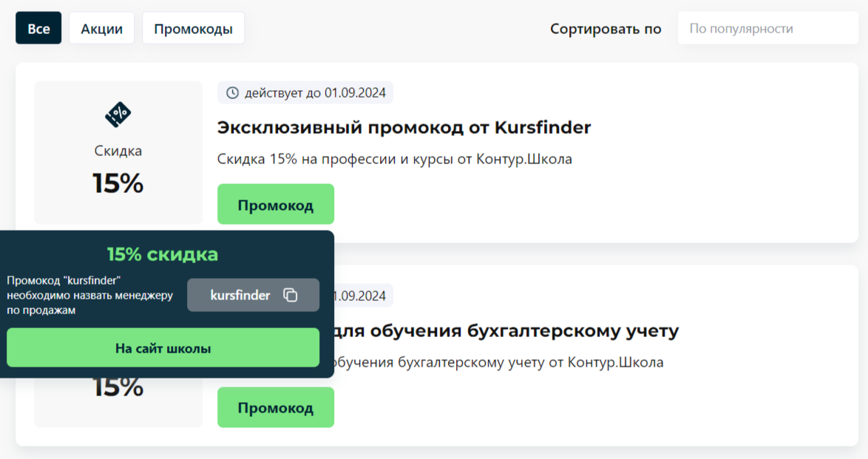Open the "По популярности" sort dropdown

pos(767,28)
